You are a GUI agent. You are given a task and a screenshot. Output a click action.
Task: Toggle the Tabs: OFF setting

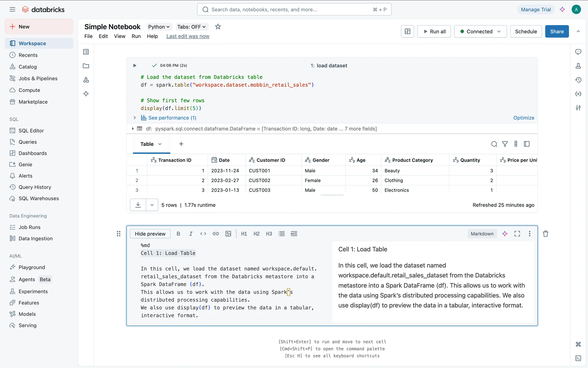tap(191, 27)
